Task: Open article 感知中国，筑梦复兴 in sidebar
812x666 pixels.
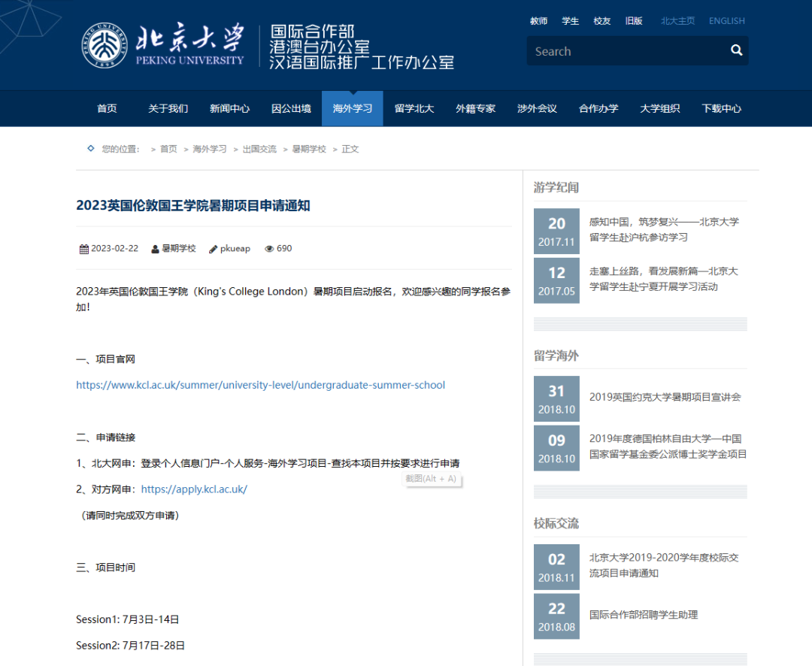Action: point(664,229)
